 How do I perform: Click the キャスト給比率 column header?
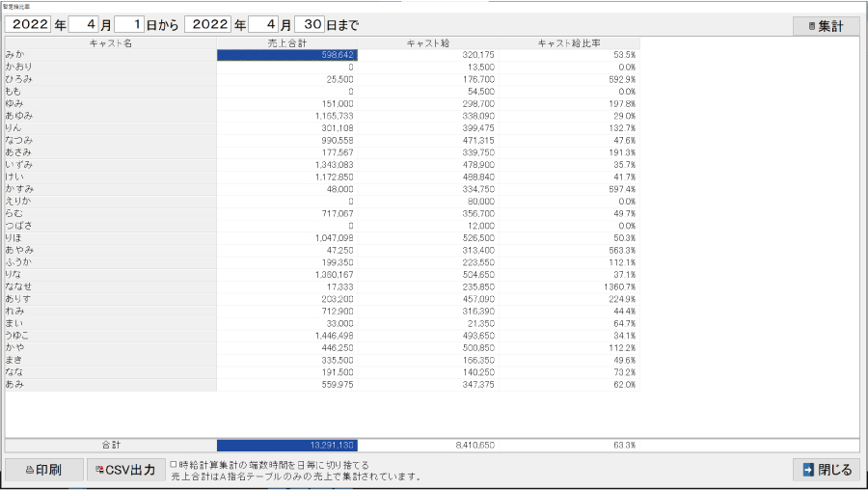(568, 43)
